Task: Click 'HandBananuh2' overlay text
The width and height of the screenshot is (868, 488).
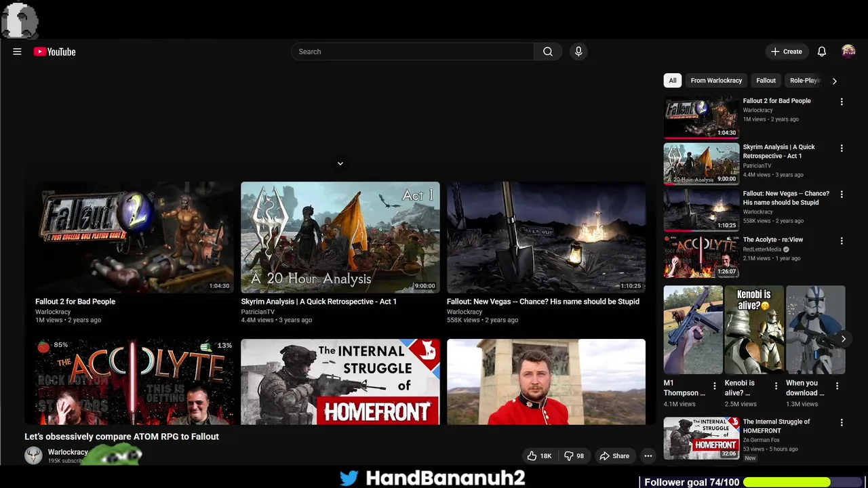Action: coord(446,478)
